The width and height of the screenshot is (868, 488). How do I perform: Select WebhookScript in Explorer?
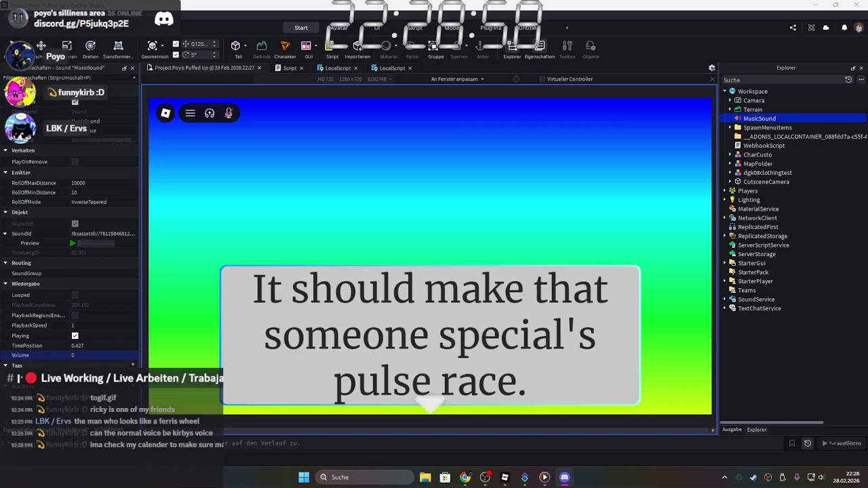pos(764,146)
